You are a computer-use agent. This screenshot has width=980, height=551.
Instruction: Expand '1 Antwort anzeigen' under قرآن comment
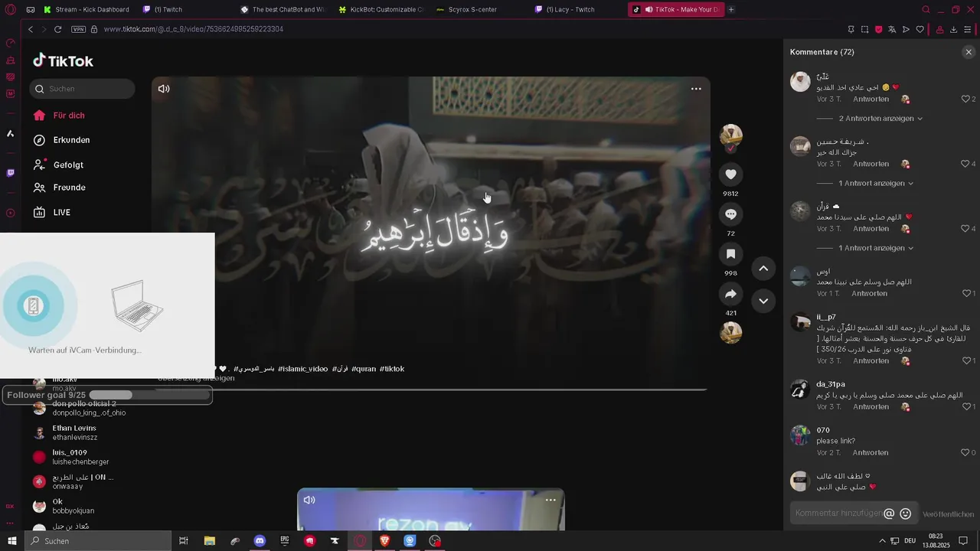876,248
